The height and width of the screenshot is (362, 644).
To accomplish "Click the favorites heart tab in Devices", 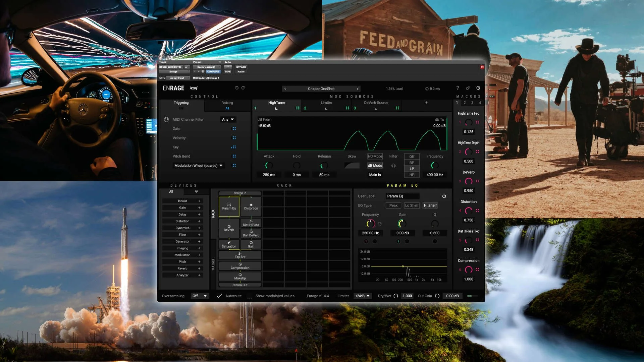I will 196,192.
